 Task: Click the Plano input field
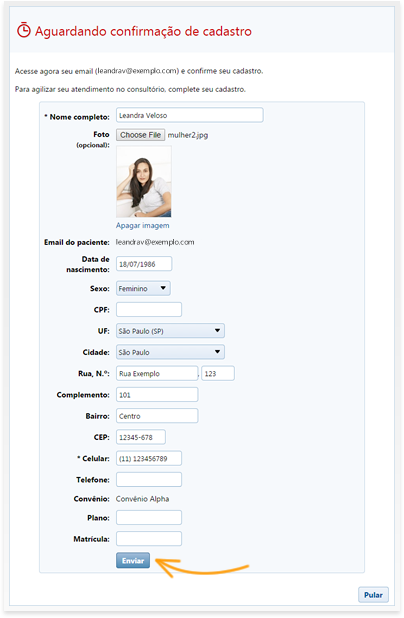pyautogui.click(x=149, y=518)
